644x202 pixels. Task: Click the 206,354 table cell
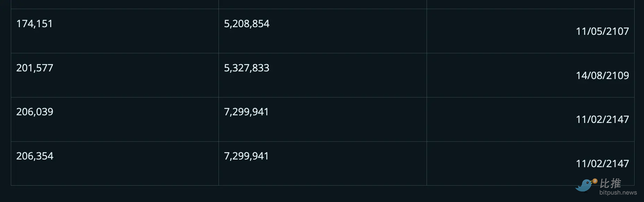(35, 156)
